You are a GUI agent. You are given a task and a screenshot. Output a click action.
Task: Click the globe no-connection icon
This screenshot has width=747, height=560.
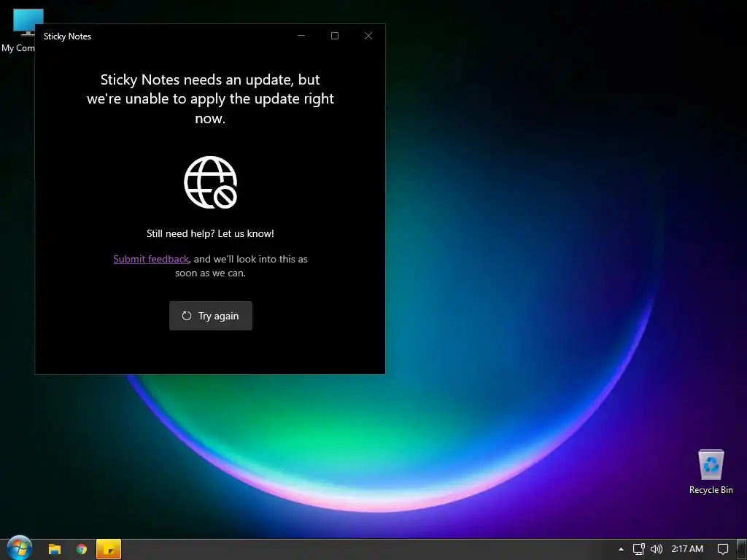[x=211, y=182]
